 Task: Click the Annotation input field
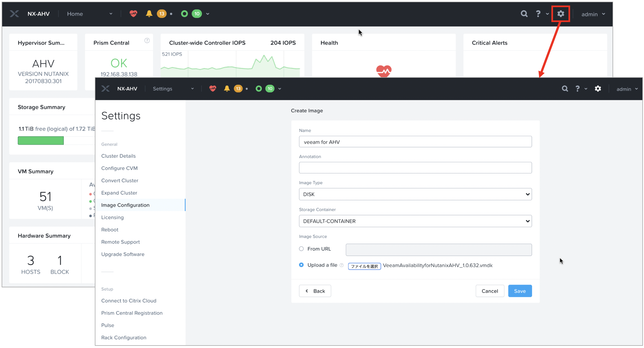click(415, 168)
